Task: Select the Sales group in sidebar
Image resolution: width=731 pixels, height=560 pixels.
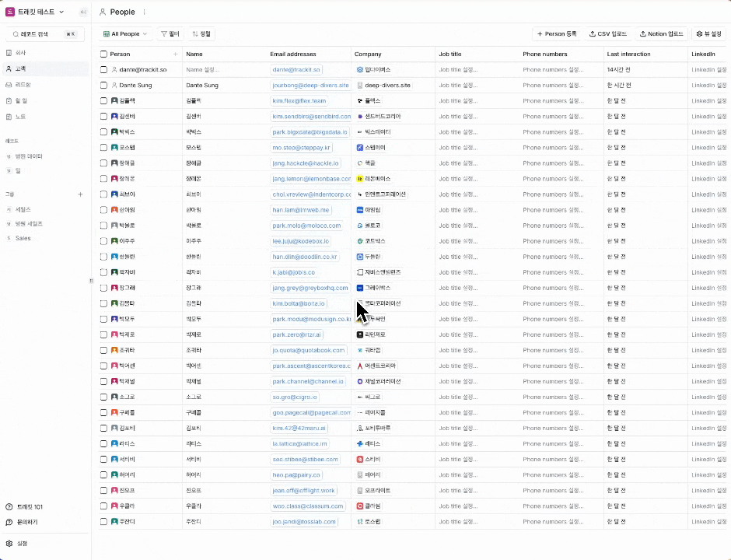Action: click(x=23, y=238)
